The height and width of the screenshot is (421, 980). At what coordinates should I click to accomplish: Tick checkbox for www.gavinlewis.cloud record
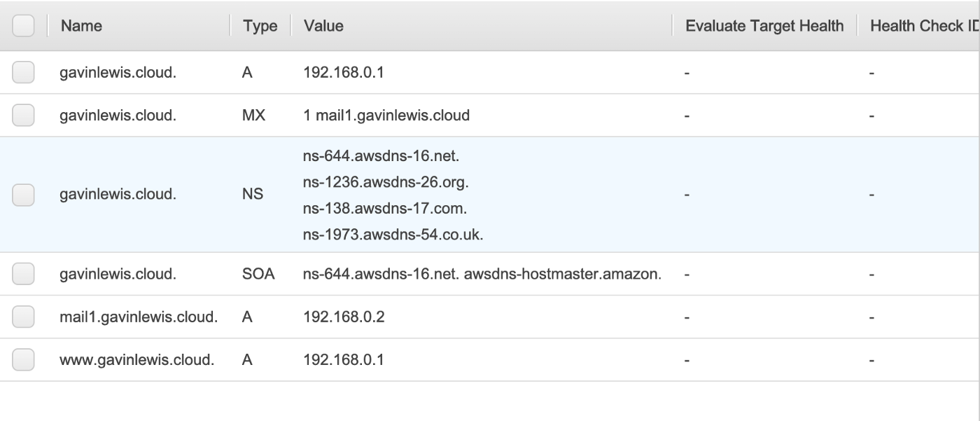[x=23, y=360]
